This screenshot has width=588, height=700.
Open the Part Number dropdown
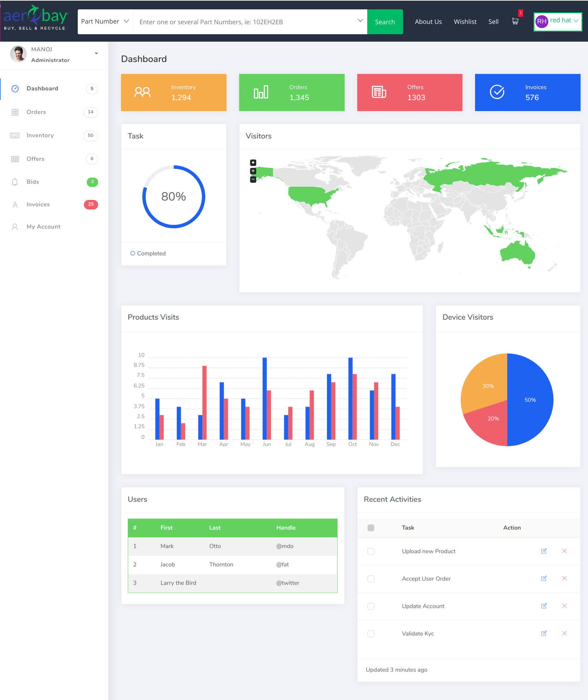click(105, 21)
